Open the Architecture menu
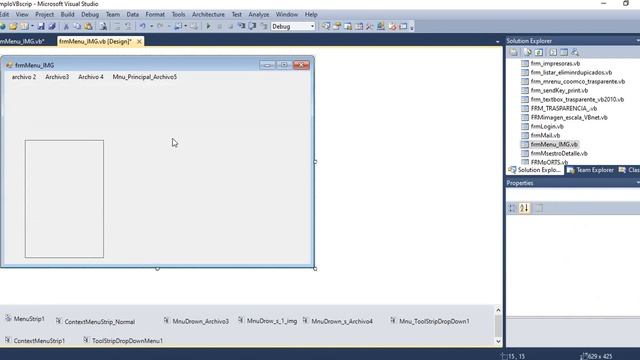Viewport: 640px width, 360px height. coord(208,14)
